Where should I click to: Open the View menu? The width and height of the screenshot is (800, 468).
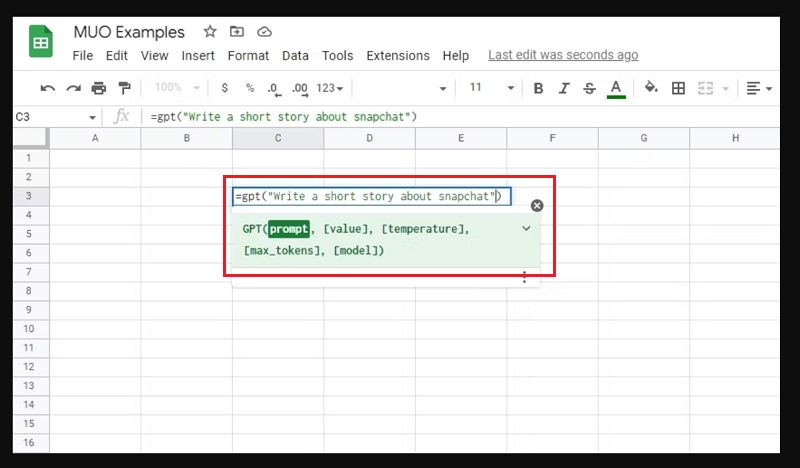click(154, 56)
